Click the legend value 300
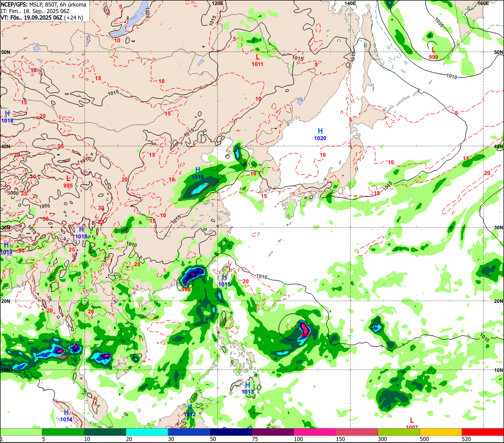This screenshot has height=443, width=504. coord(382,439)
